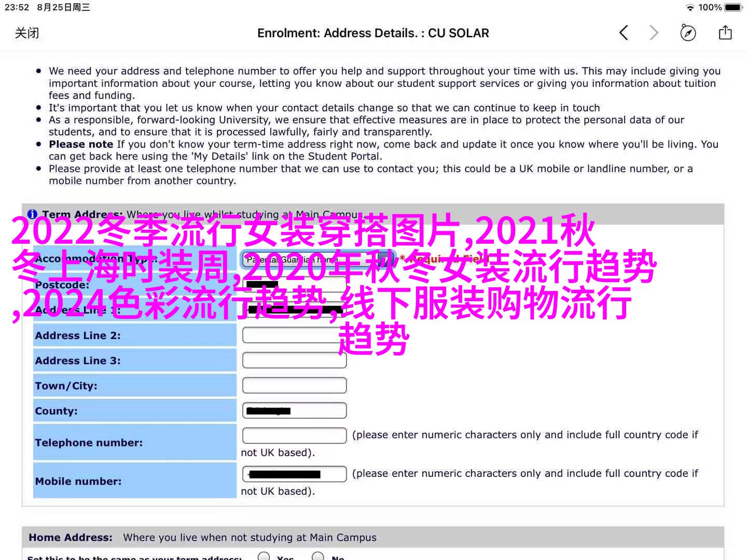Click the 'Address Line 3:' label
747x560 pixels.
(78, 360)
